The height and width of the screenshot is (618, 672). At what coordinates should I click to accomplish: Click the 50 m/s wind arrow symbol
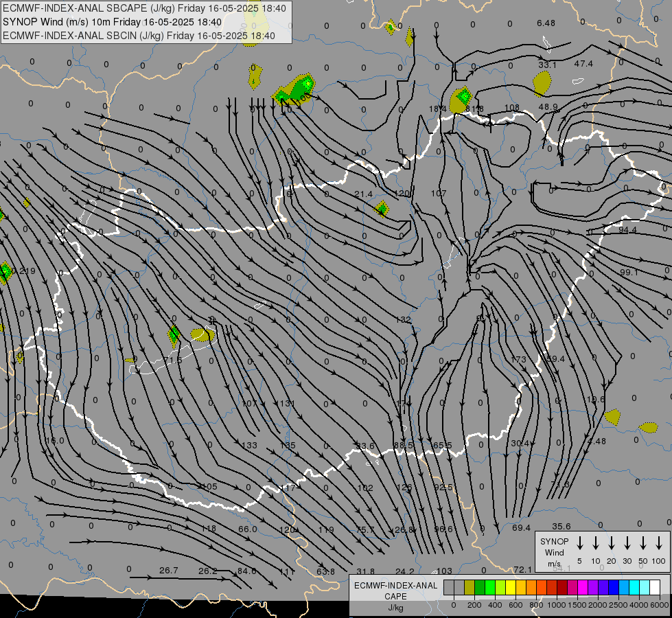pyautogui.click(x=643, y=543)
